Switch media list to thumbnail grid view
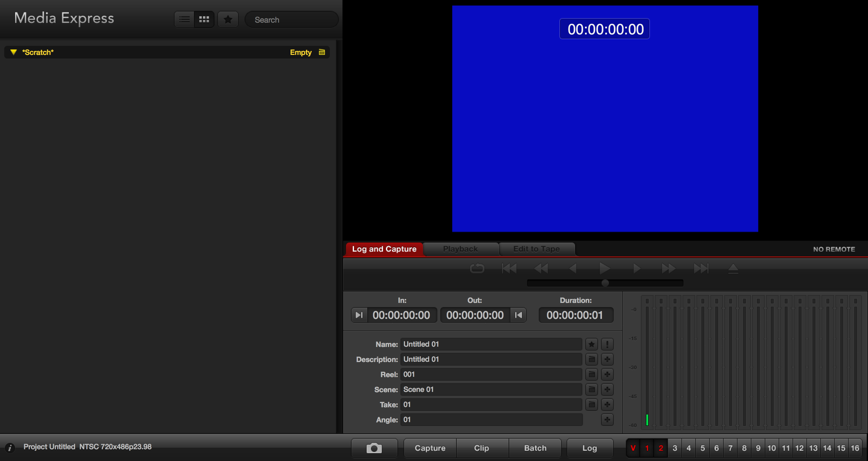This screenshot has height=461, width=868. pos(204,20)
